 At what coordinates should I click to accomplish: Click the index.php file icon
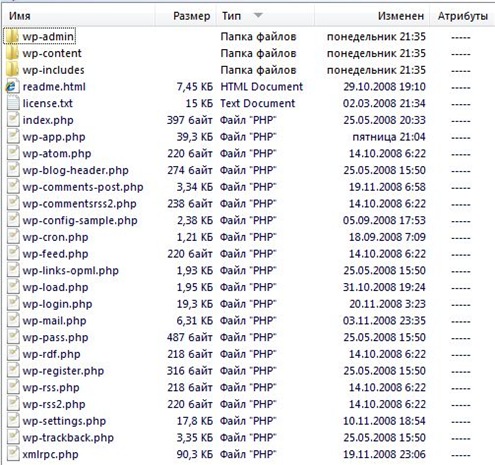(13, 120)
